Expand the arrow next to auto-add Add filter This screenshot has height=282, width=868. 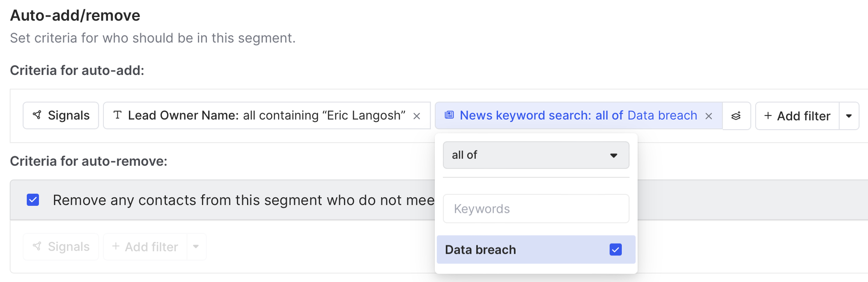point(849,116)
